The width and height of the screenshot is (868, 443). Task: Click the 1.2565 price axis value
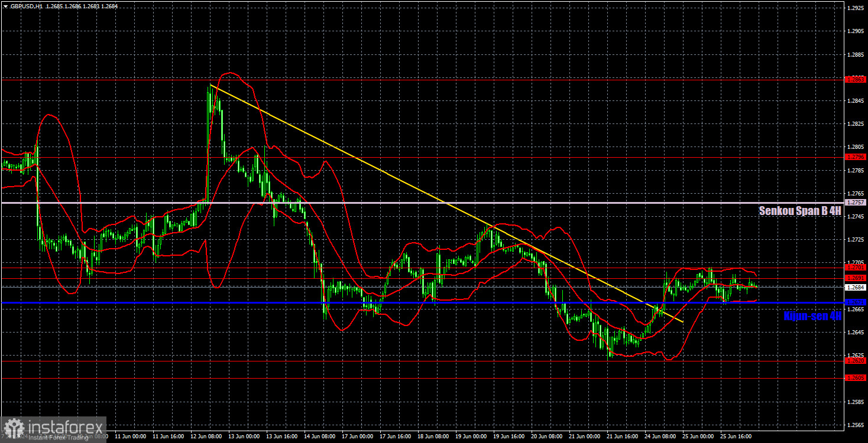(x=856, y=425)
